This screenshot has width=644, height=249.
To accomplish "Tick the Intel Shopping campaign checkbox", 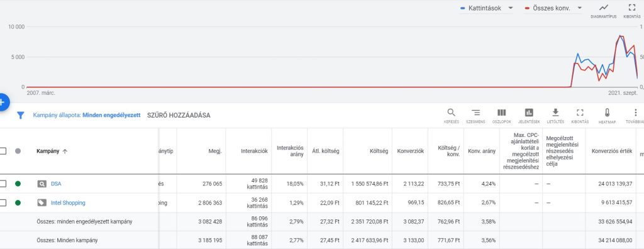I will pyautogui.click(x=3, y=202).
